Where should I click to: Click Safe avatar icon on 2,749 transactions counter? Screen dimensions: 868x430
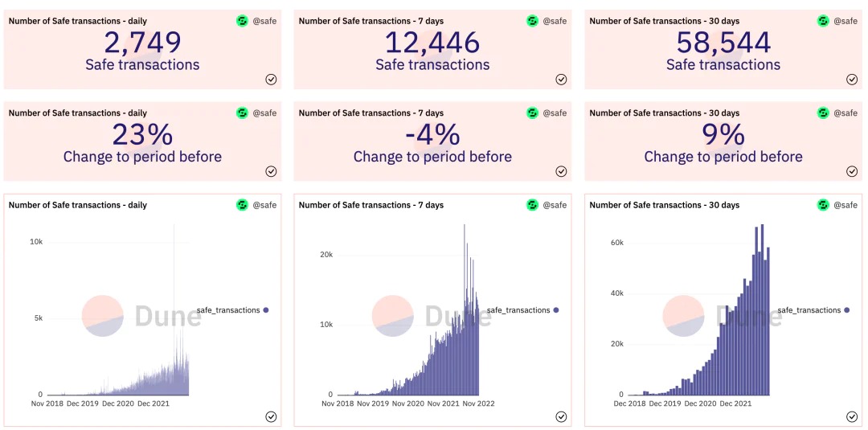pos(242,21)
